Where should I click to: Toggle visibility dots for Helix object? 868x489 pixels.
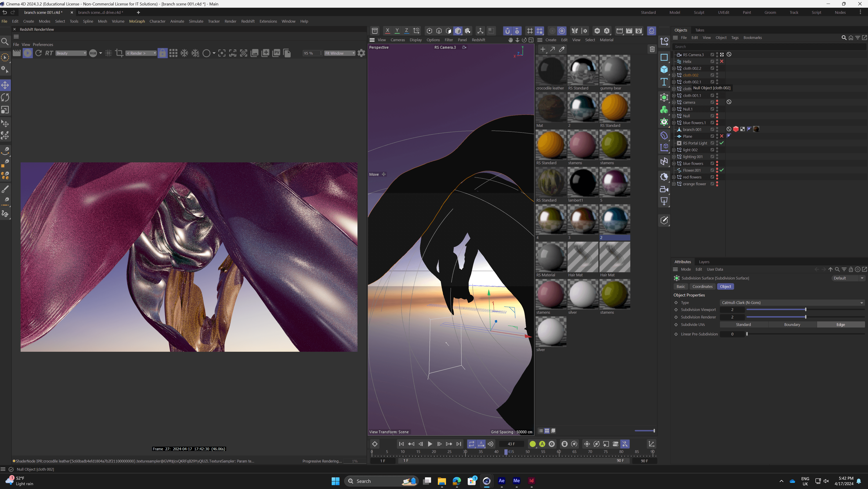pos(717,62)
